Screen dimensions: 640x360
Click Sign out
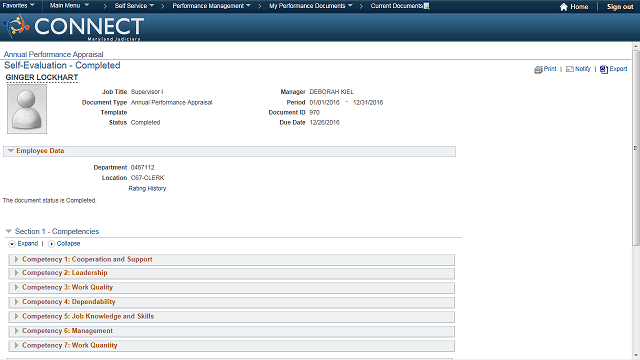point(620,7)
